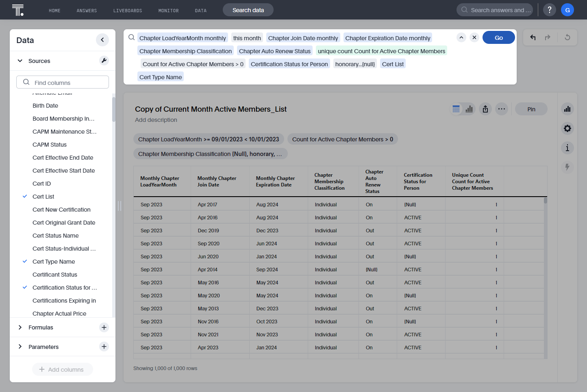Open the Chapter LoadYearMonth filter chip
This screenshot has height=392, width=587.
point(209,139)
